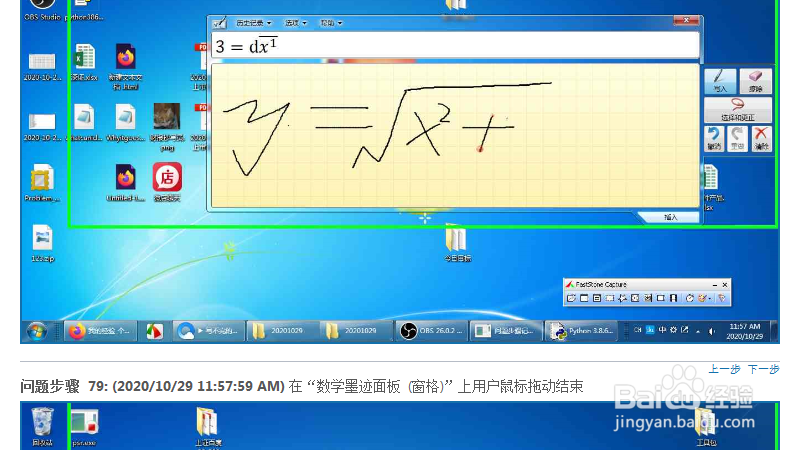The image size is (800, 450).
Task: Click the volume speaker tray icon
Action: point(711,331)
